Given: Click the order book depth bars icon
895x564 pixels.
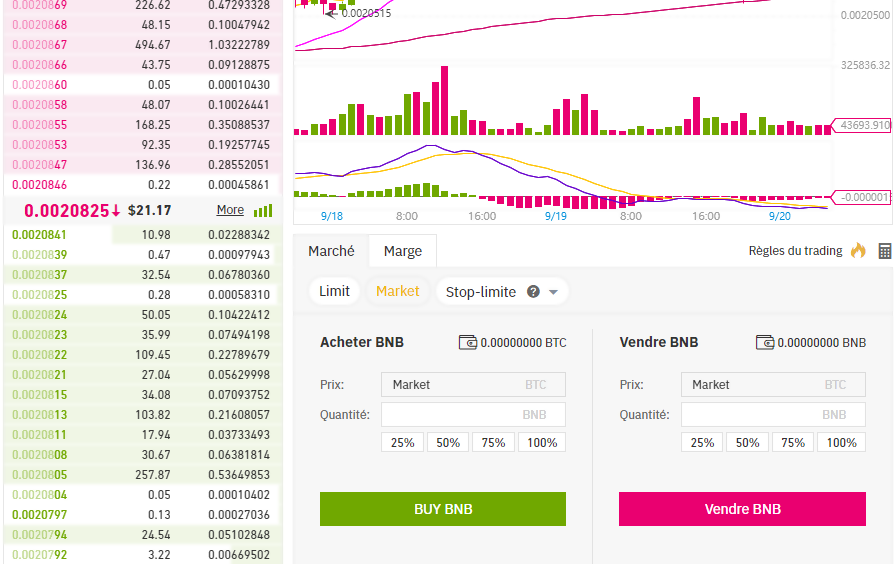Looking at the screenshot, I should click(263, 211).
